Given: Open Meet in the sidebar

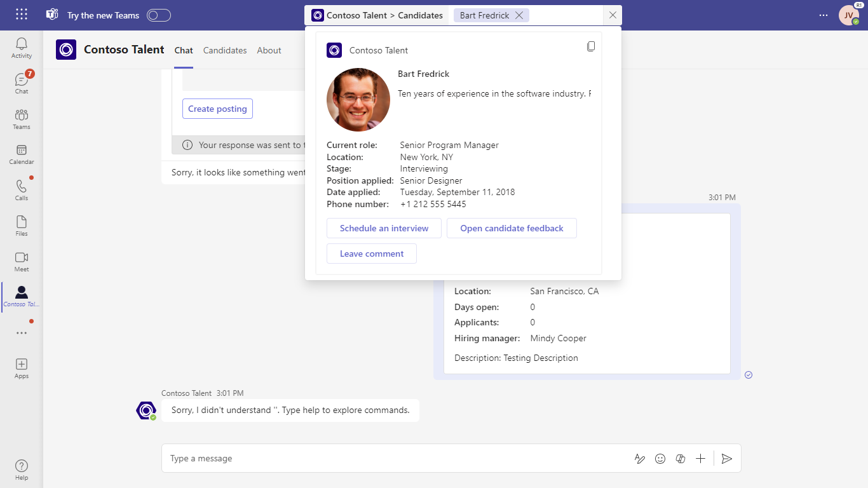Looking at the screenshot, I should click(x=22, y=261).
